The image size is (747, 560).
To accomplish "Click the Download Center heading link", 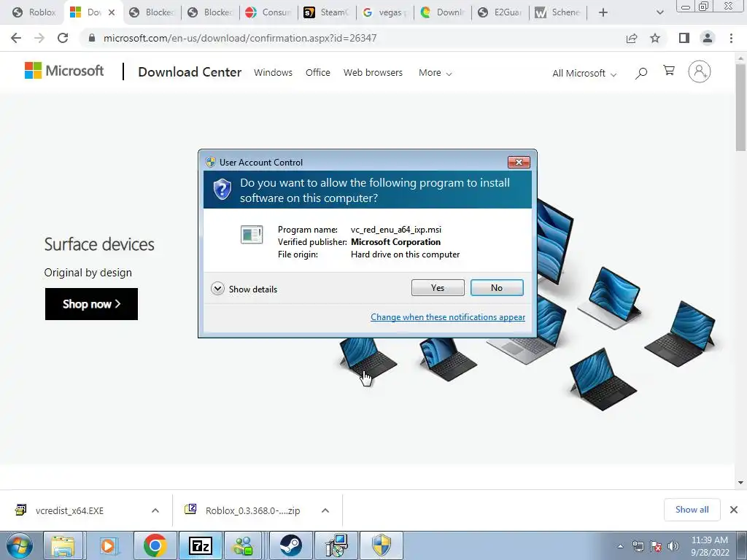I will point(190,72).
